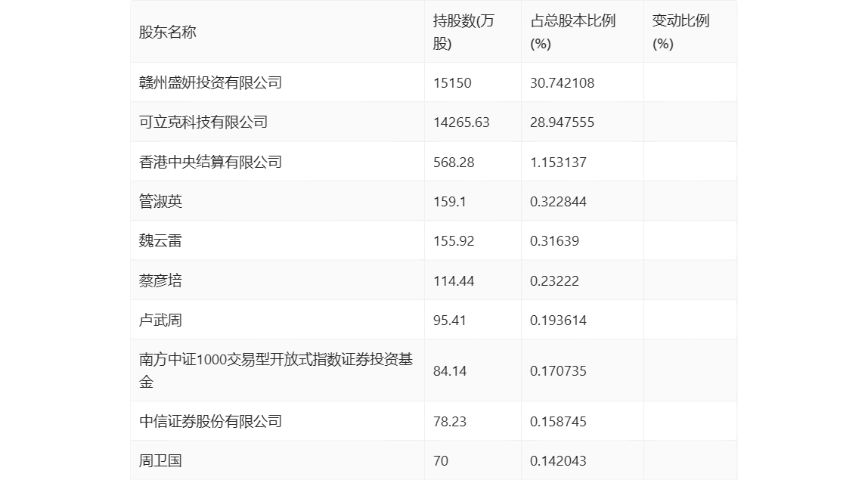Select shareholder 管淑英

pos(160,201)
